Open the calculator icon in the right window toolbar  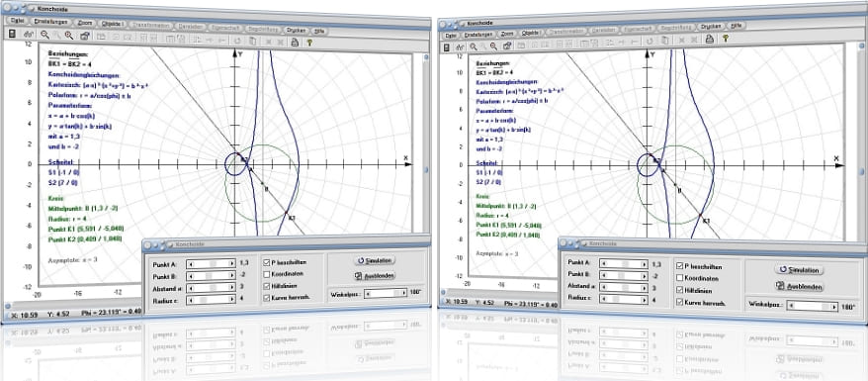pos(446,48)
